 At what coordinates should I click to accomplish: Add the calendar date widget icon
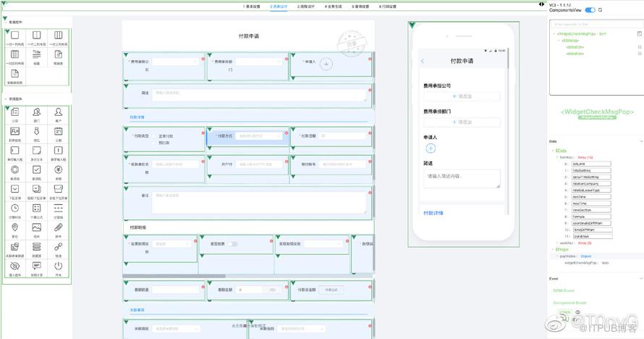coord(59,131)
